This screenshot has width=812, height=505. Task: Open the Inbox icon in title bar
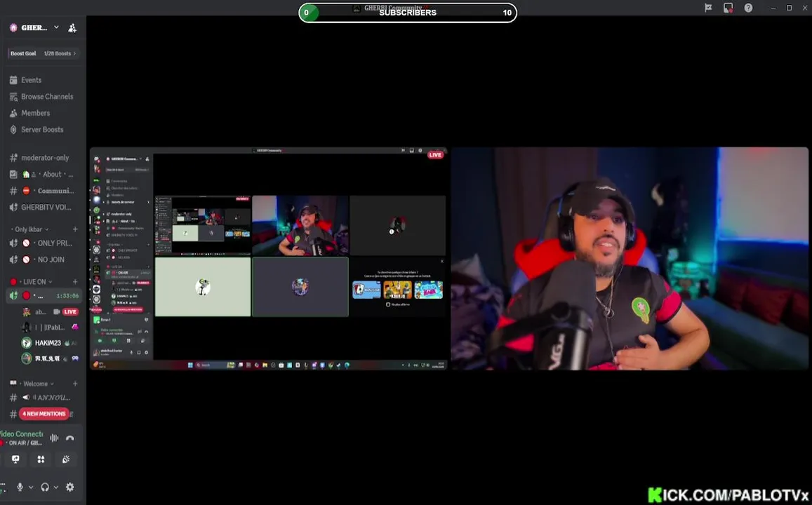(x=728, y=8)
